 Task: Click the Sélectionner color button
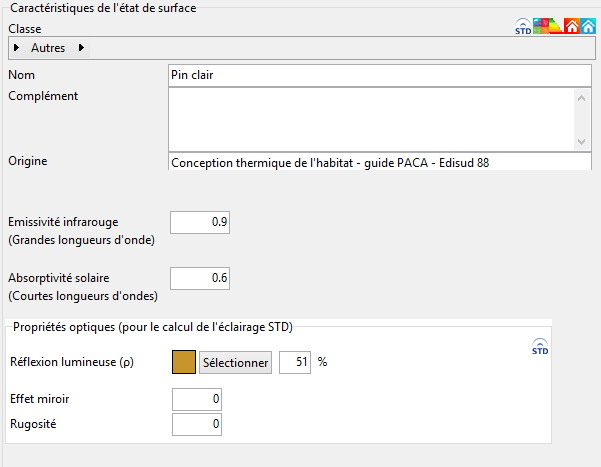(x=235, y=362)
